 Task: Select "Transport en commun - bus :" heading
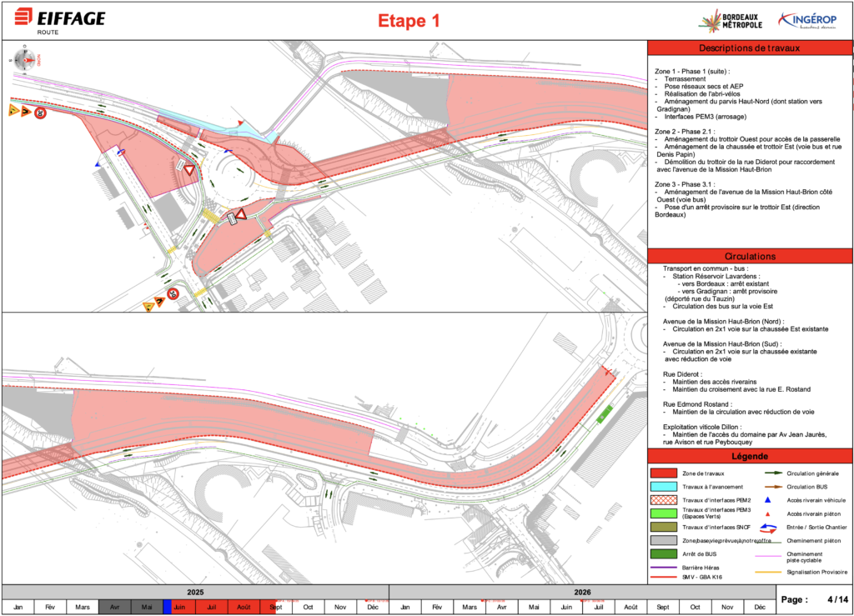click(x=706, y=268)
